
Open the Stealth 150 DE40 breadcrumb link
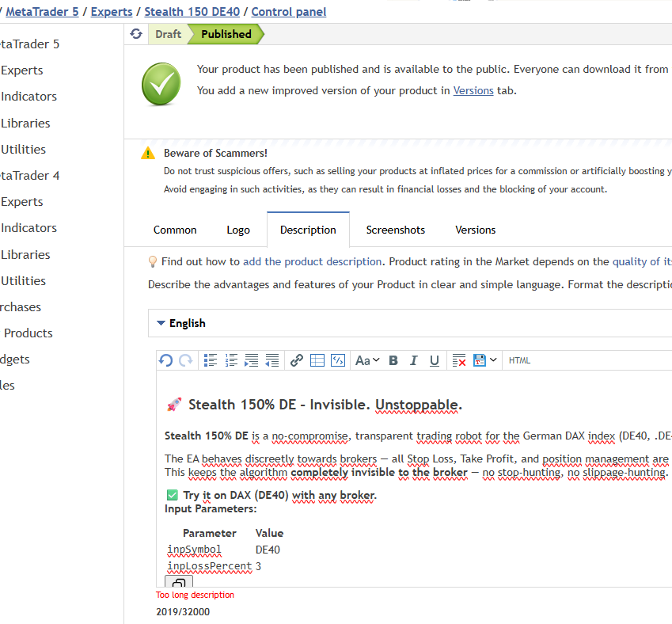[192, 12]
